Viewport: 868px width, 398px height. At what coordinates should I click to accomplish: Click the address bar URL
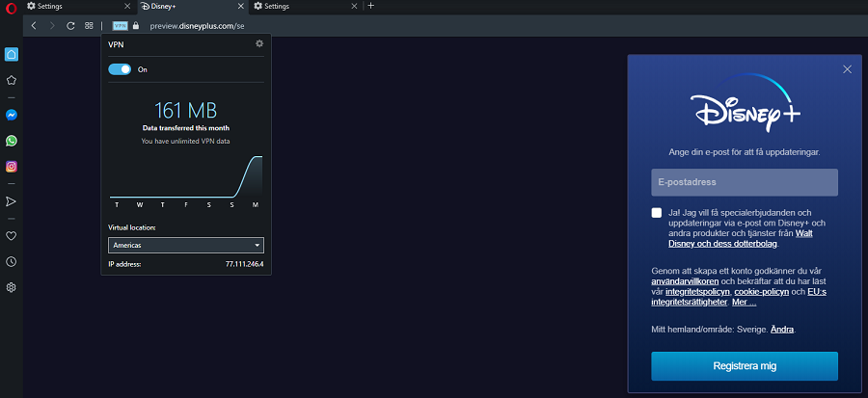pyautogui.click(x=197, y=25)
